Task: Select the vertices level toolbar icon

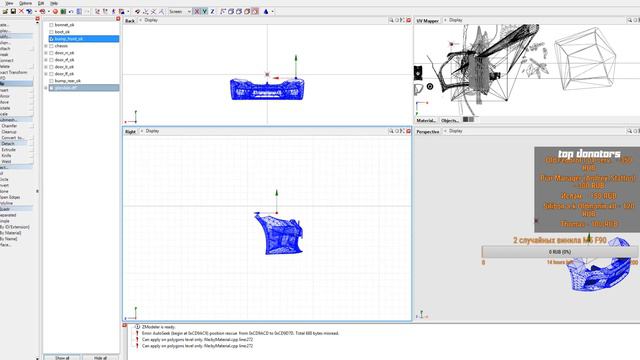Action: coord(222,11)
